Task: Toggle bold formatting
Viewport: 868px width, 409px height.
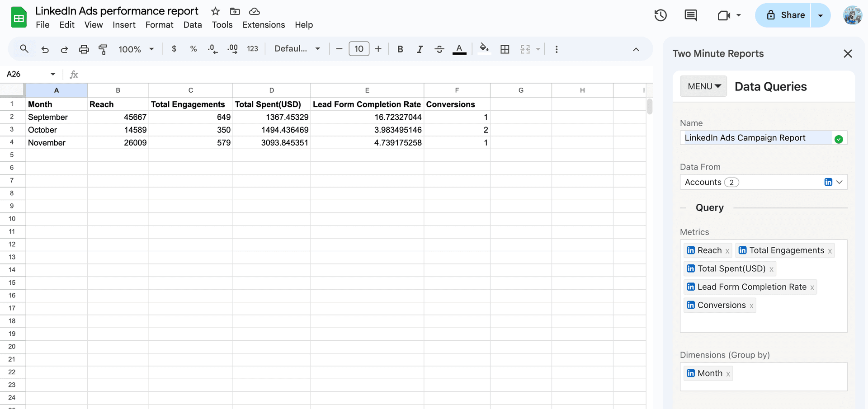Action: tap(400, 49)
